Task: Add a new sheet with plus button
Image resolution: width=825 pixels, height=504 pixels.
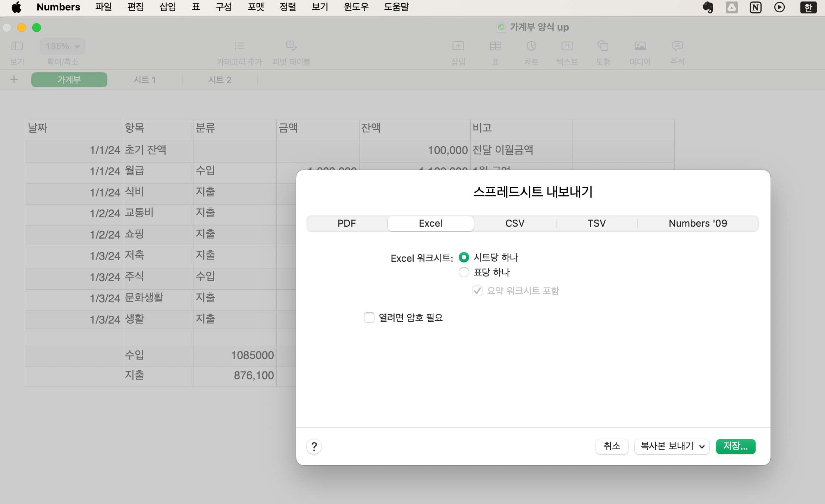Action: (14, 79)
